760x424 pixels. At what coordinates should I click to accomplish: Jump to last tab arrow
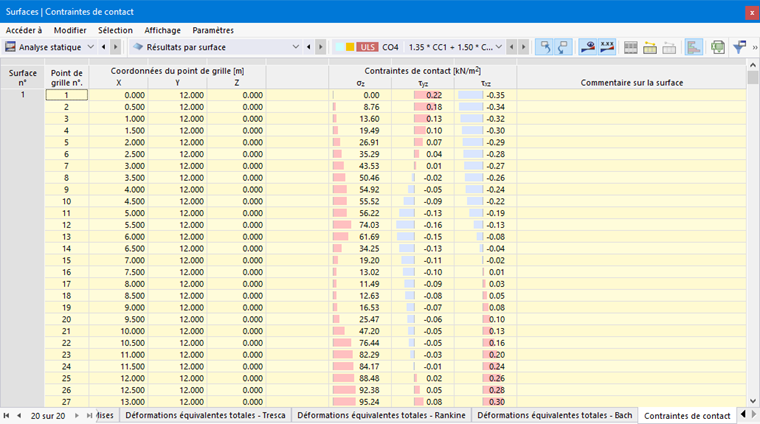pyautogui.click(x=90, y=416)
